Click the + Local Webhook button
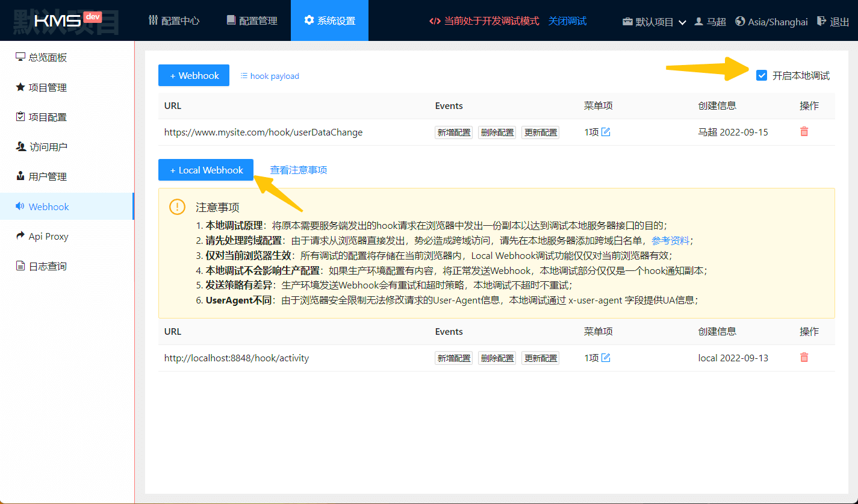This screenshot has width=858, height=504. pyautogui.click(x=205, y=170)
